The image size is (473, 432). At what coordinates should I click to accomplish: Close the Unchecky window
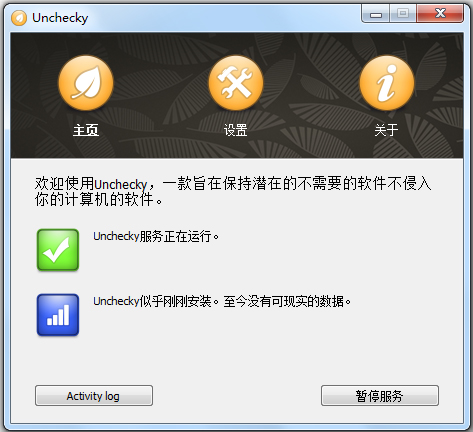click(x=440, y=14)
